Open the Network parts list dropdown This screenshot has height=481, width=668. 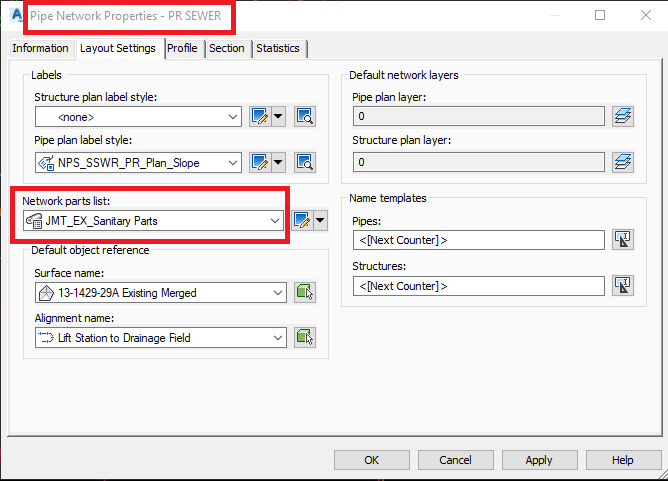tap(275, 221)
